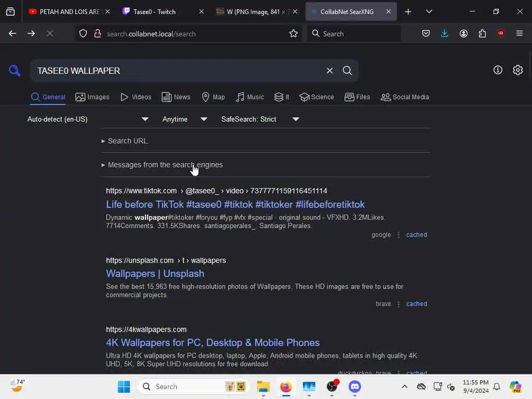This screenshot has width=532, height=399.
Task: Open File Explorer from taskbar
Action: (x=263, y=387)
